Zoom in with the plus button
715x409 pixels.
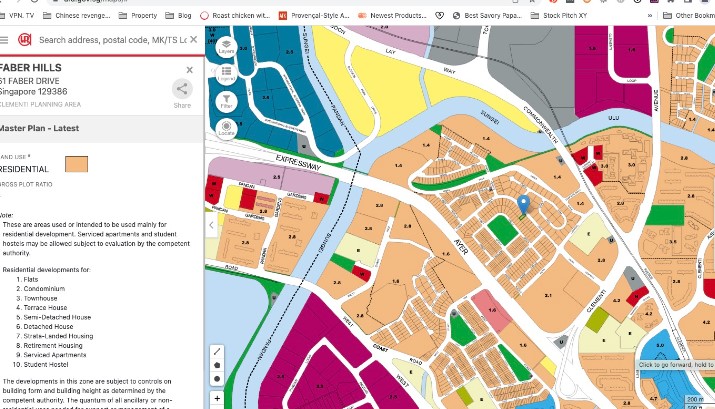coord(217,398)
